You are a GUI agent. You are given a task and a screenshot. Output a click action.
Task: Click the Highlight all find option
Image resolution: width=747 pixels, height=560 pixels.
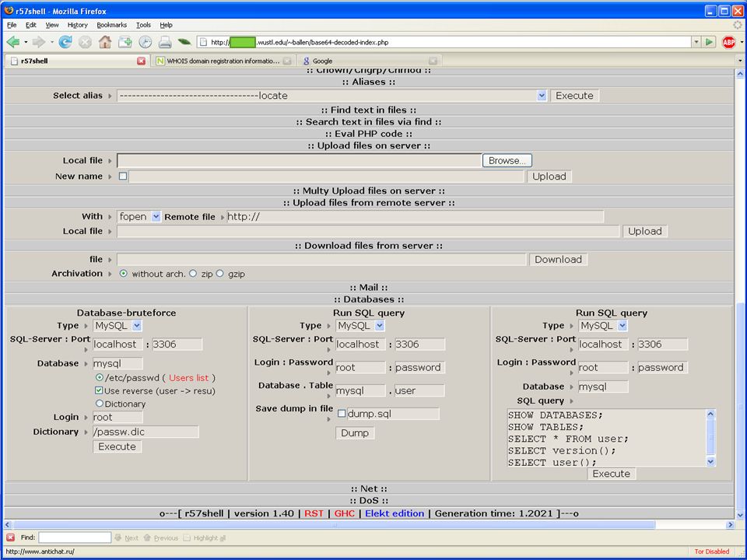(205, 538)
